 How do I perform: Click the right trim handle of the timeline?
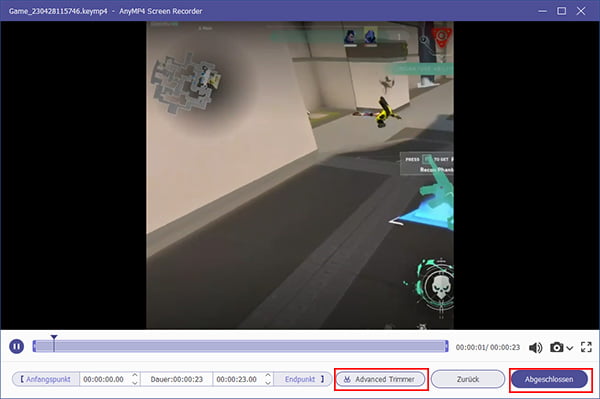[x=446, y=346]
